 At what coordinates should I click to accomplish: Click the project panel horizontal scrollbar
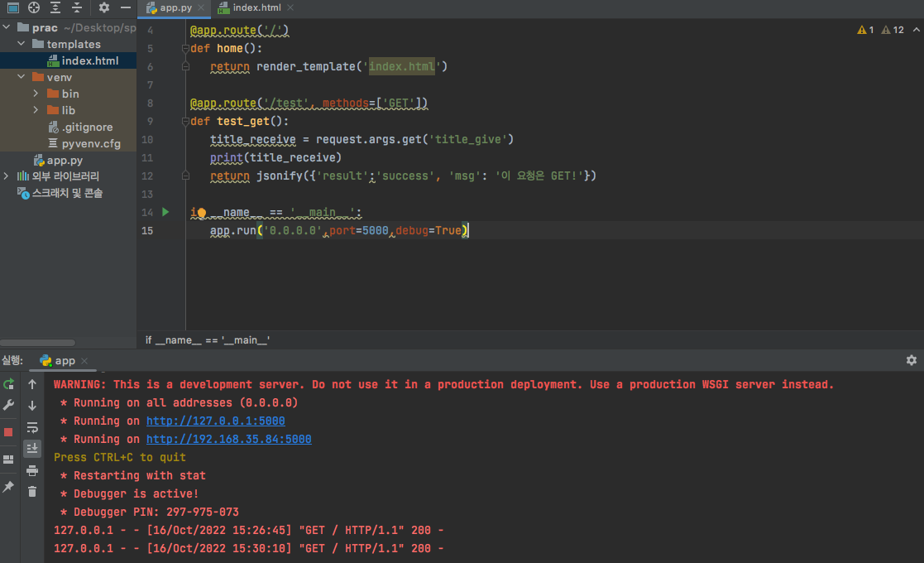(x=38, y=343)
